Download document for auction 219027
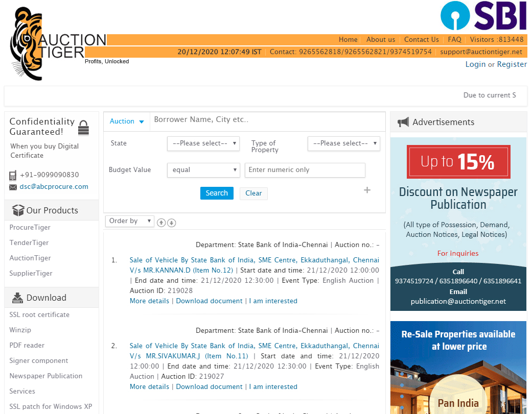 (210, 386)
